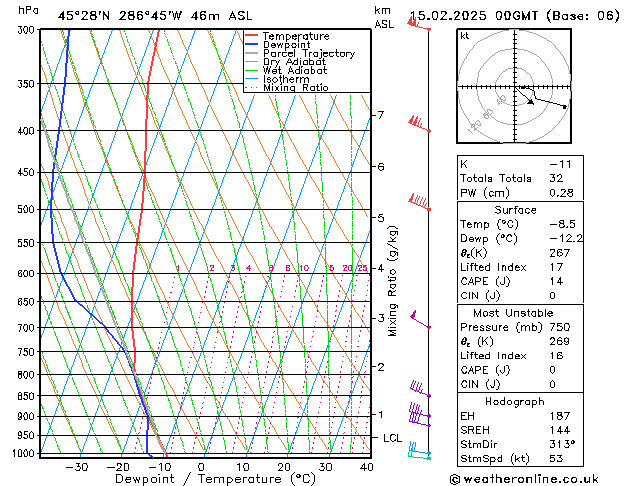629x486 pixels.
Task: Click the 500 hPa pressure axis label
Action: point(26,209)
